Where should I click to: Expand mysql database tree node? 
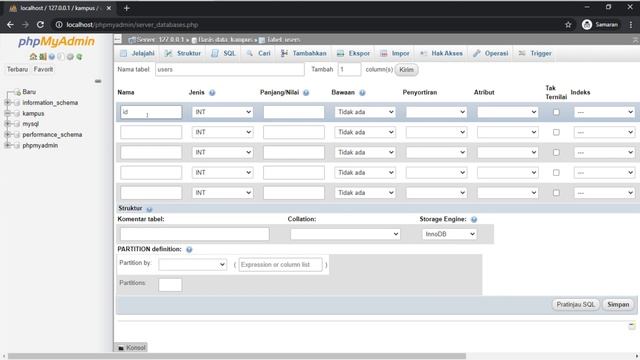point(7,124)
